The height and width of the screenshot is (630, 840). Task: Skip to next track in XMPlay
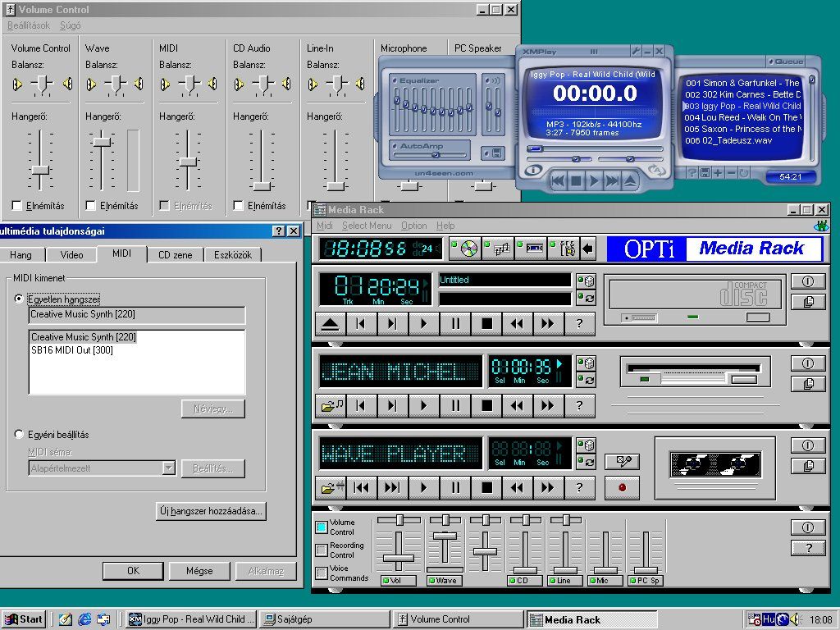(612, 181)
